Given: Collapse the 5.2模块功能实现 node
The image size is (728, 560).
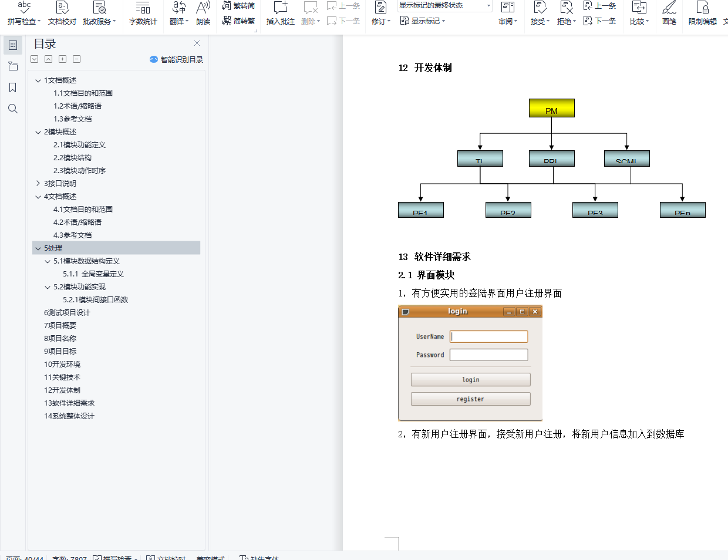Looking at the screenshot, I should point(48,287).
